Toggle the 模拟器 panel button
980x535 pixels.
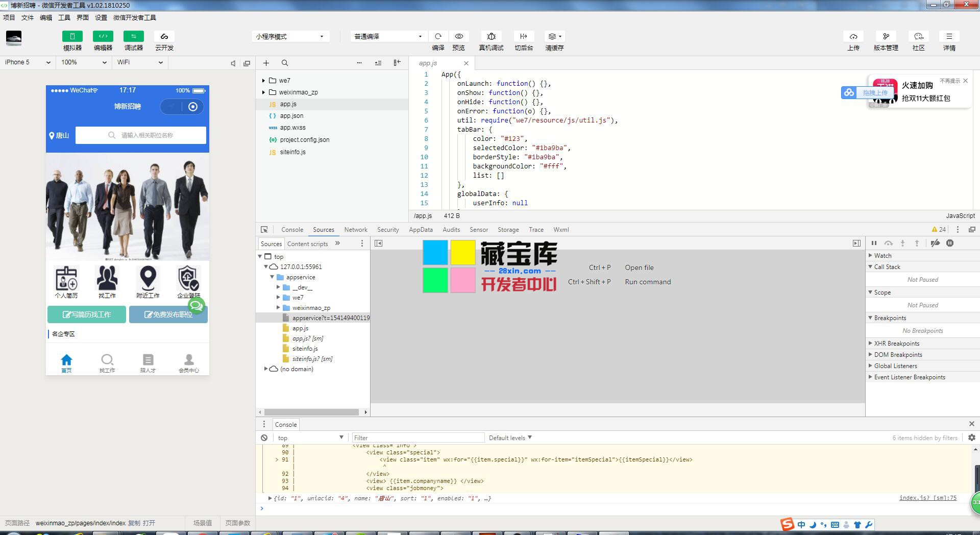tap(72, 36)
